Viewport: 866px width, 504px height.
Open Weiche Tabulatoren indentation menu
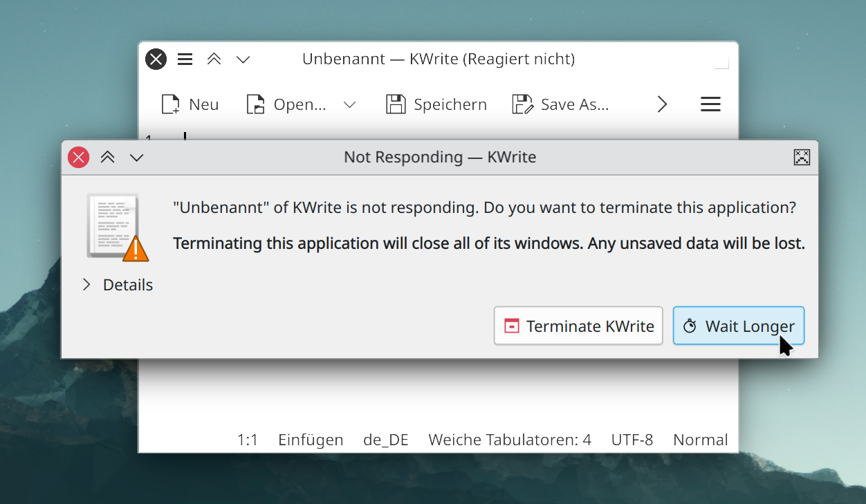pos(510,440)
